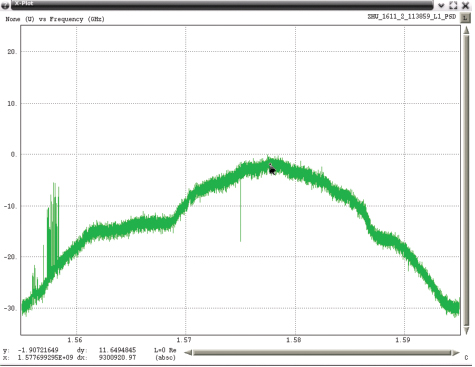The width and height of the screenshot is (475, 367).
Task: Click the narrow downward spike near 1.575 GHz
Action: coord(240,210)
